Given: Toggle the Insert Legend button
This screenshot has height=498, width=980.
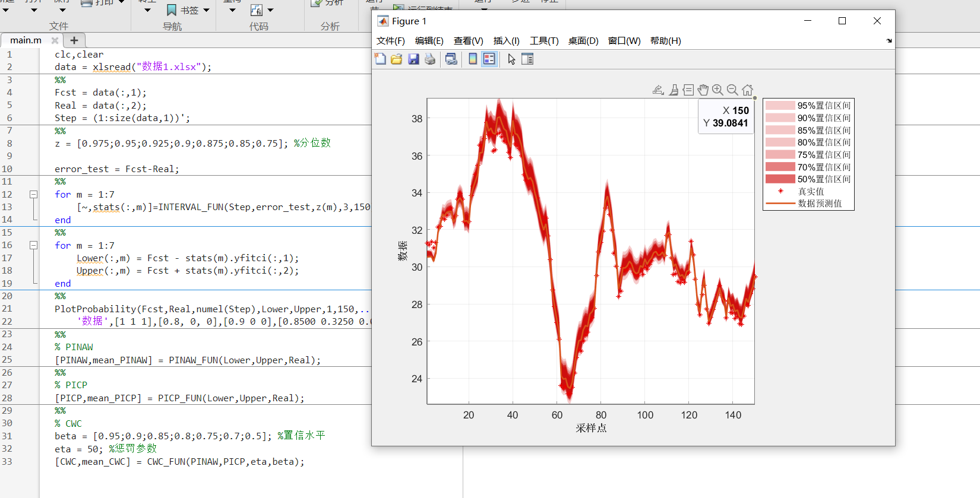Looking at the screenshot, I should point(489,59).
